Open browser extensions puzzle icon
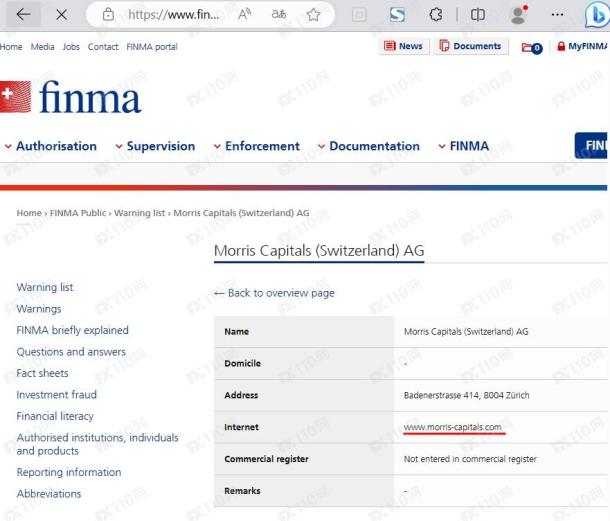 (x=436, y=15)
